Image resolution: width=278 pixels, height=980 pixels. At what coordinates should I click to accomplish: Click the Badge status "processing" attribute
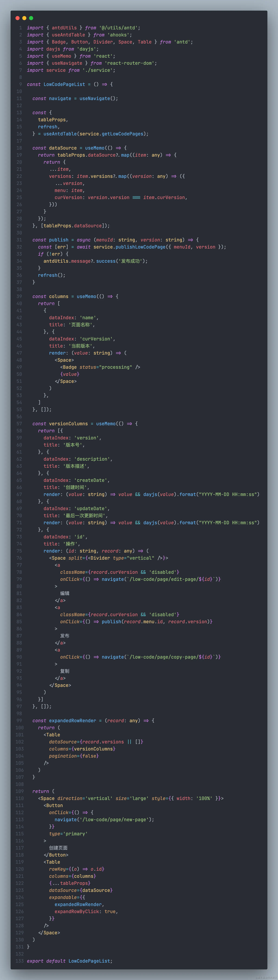click(106, 367)
